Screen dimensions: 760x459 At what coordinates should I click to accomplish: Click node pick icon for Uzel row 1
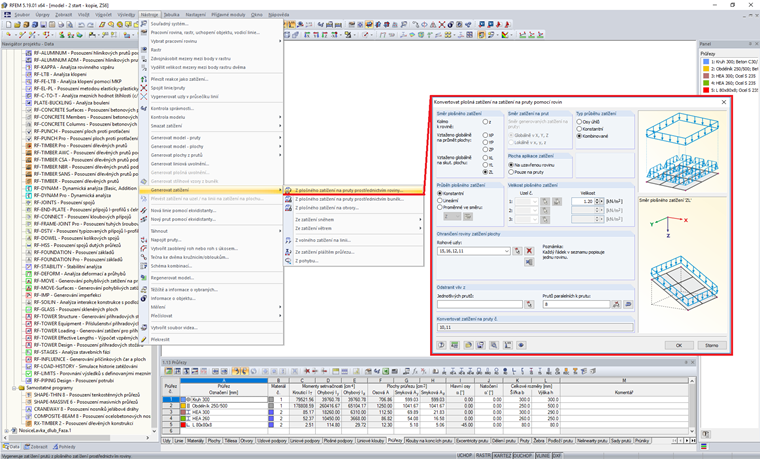[545, 201]
